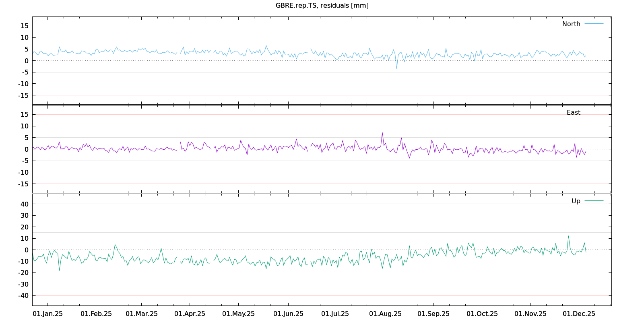This screenshot has height=322, width=644.
Task: Click the 40 tick label on Up axis
Action: click(25, 204)
